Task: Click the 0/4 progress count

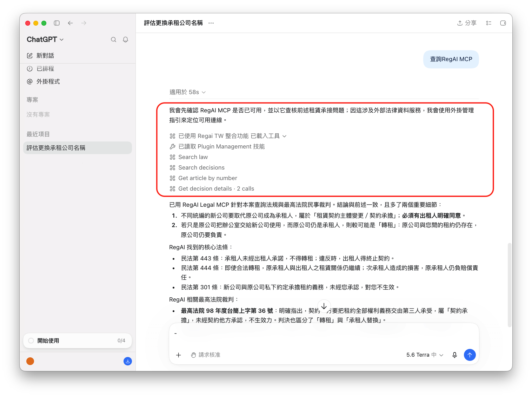Action: tap(121, 340)
